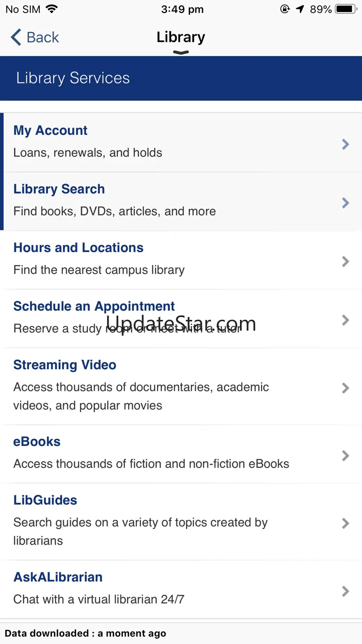Expand the handle under Library title

click(x=181, y=52)
